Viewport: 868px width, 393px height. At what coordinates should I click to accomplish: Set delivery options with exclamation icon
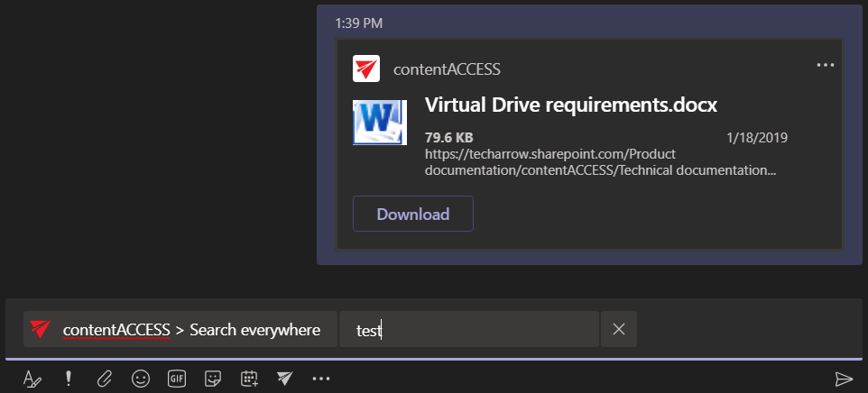(x=68, y=379)
